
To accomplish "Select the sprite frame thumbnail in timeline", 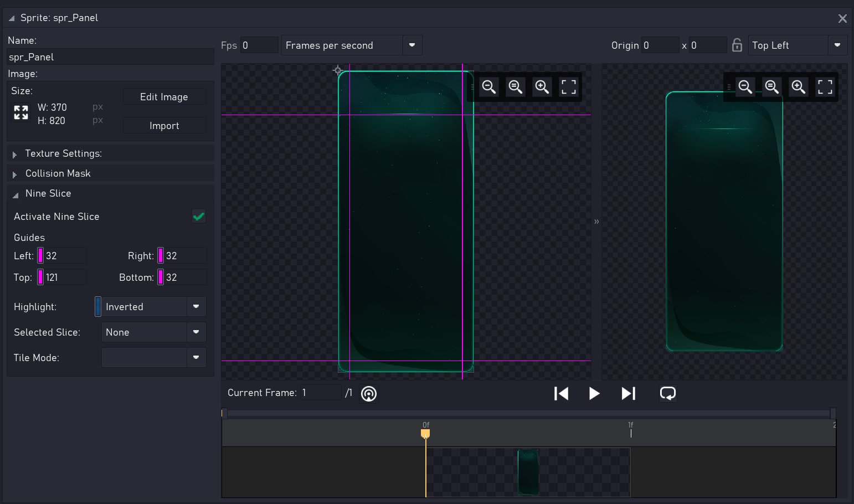I will point(528,472).
